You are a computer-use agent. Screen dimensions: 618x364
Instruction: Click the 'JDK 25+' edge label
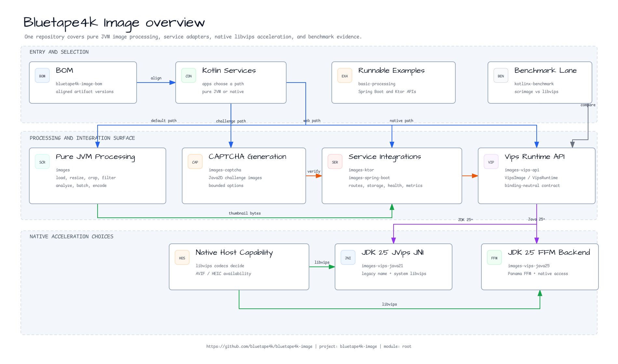click(465, 220)
